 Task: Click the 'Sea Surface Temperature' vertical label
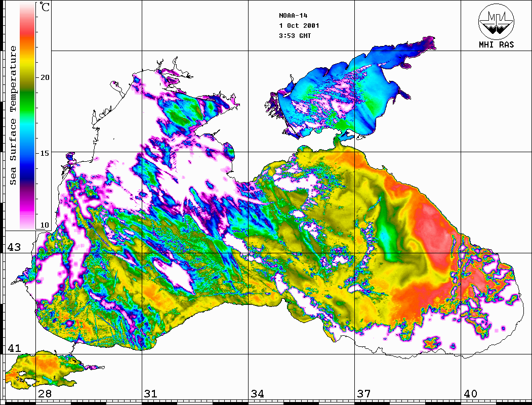point(13,115)
